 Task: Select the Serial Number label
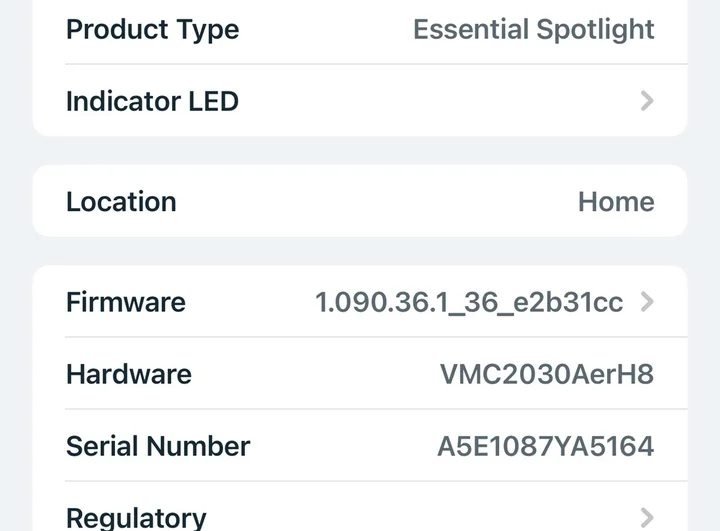158,446
